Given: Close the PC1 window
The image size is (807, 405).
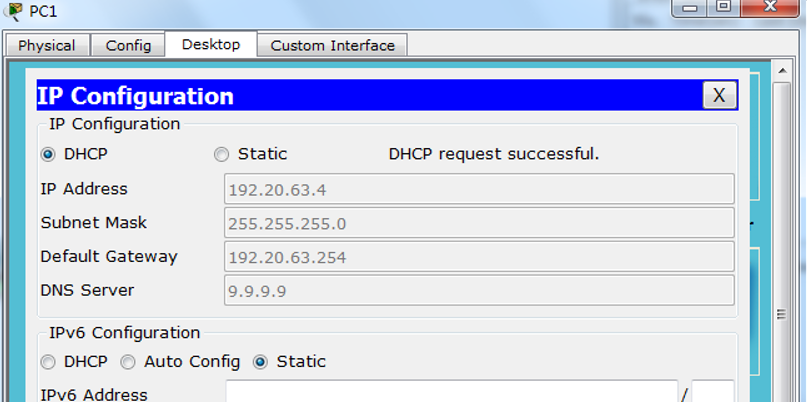Looking at the screenshot, I should pyautogui.click(x=770, y=7).
